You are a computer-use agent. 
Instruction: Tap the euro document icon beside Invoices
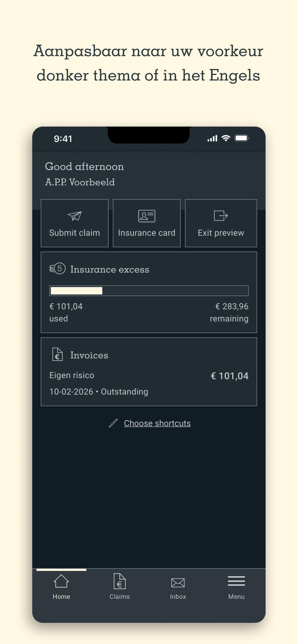(x=57, y=354)
